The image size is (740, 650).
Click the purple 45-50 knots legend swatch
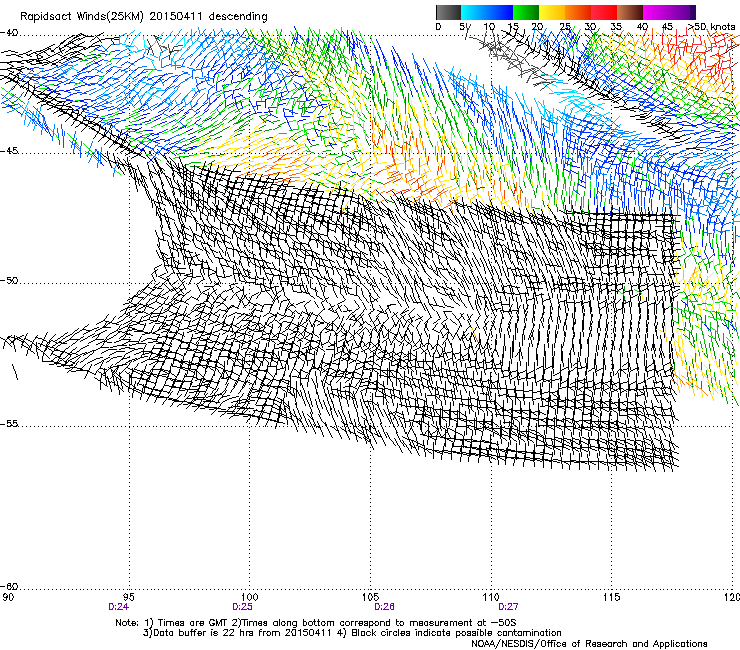(682, 12)
